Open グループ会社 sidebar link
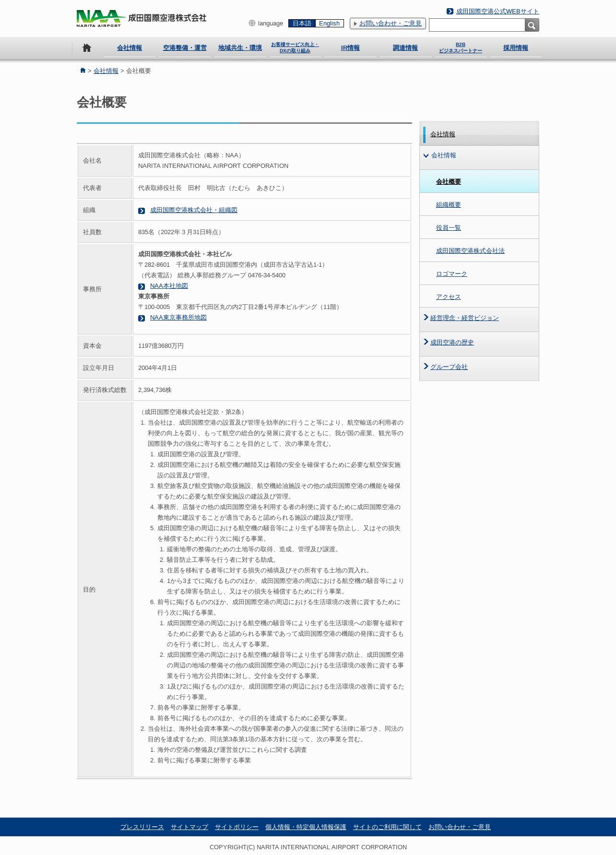Image resolution: width=616 pixels, height=855 pixels. (449, 367)
